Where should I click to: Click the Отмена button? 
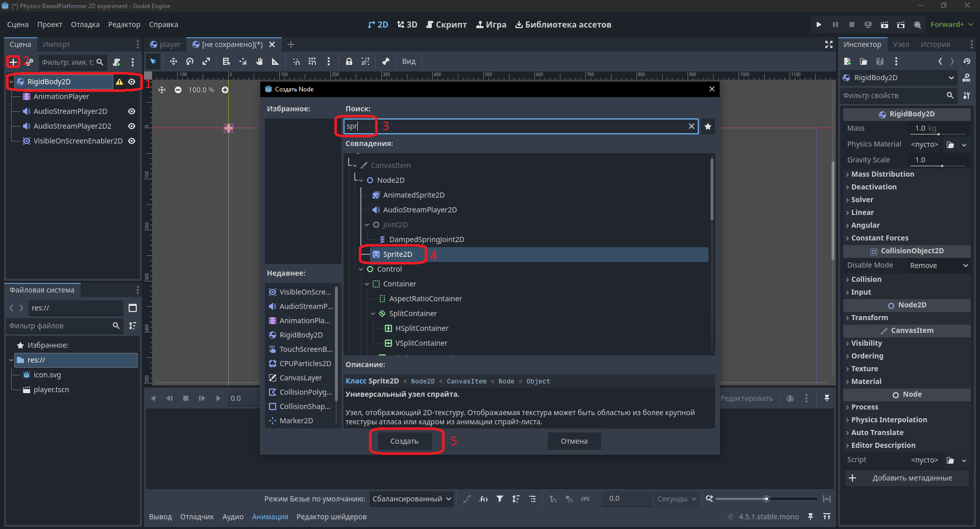(x=574, y=441)
